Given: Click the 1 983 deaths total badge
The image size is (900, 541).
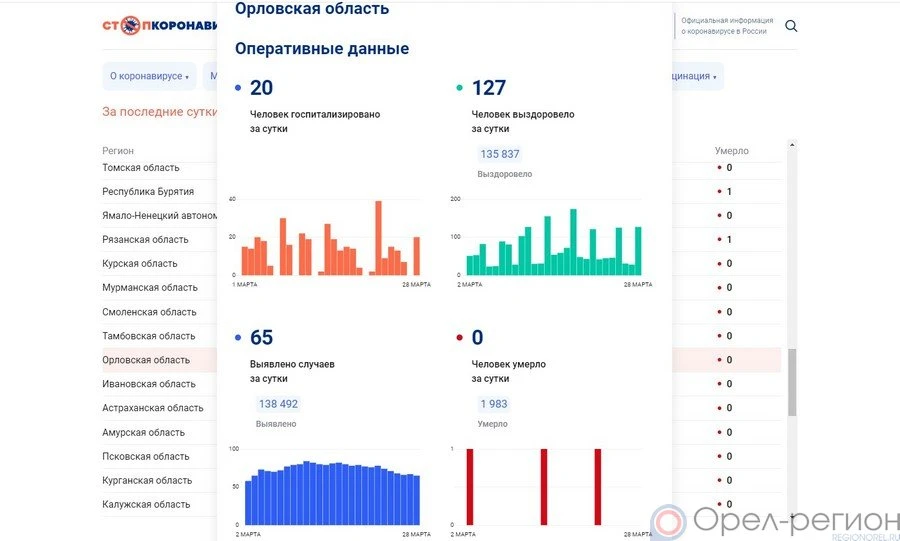Looking at the screenshot, I should tap(494, 404).
